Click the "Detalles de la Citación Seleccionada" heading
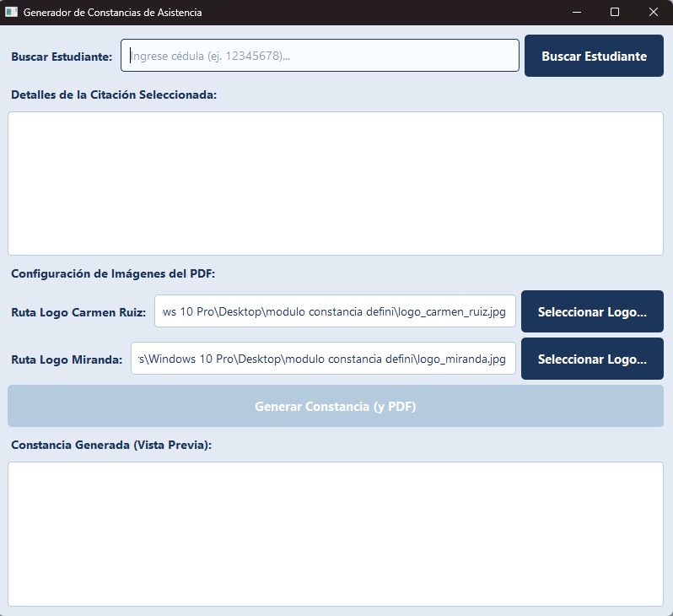This screenshot has width=673, height=616. tap(114, 95)
